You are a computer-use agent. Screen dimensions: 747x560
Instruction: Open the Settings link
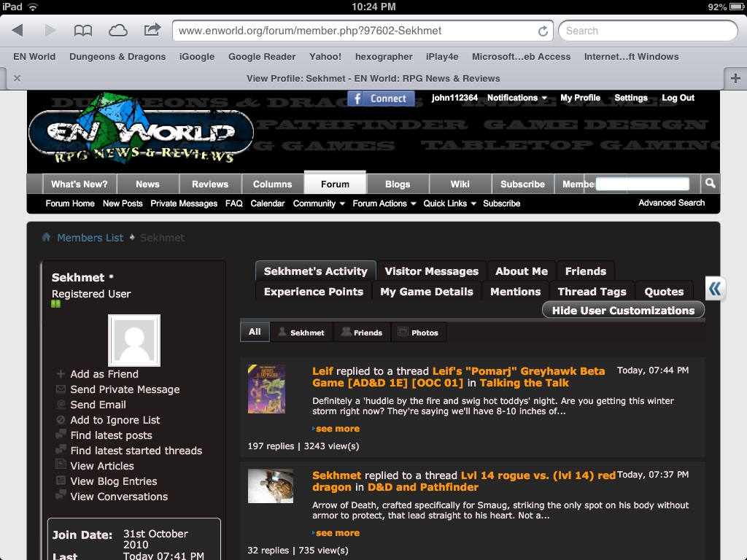(631, 98)
